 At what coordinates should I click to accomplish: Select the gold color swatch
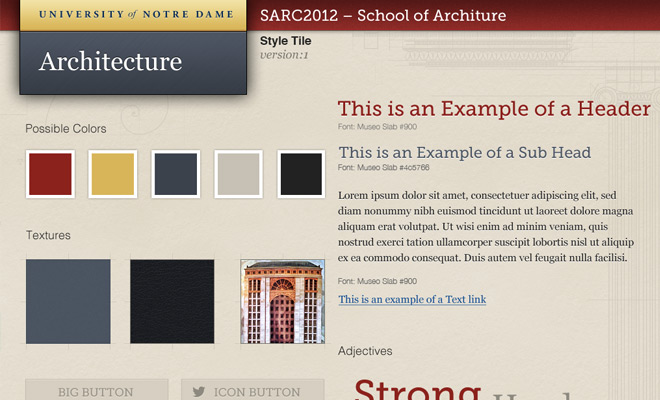coord(113,174)
